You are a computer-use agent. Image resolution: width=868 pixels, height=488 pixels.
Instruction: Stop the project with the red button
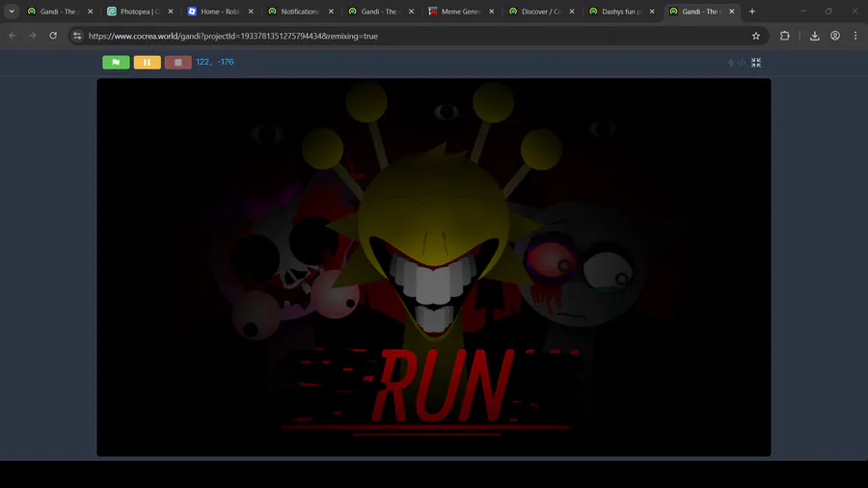(177, 63)
